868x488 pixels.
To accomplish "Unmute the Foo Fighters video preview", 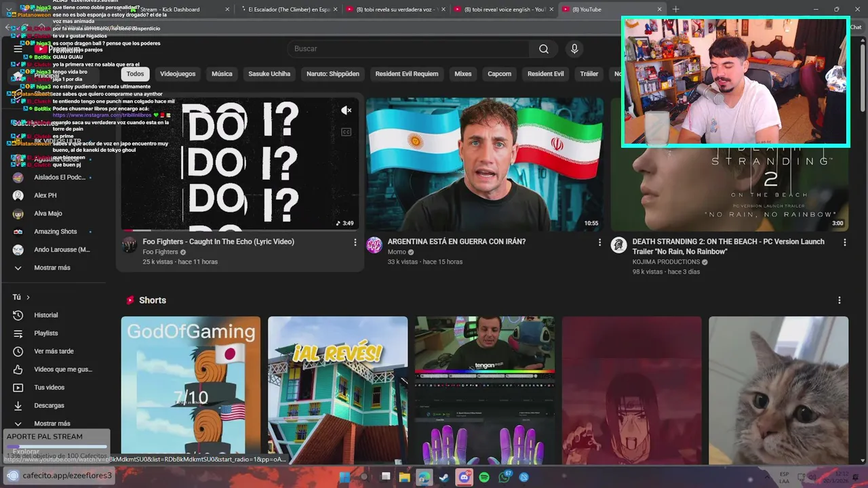I will pos(346,110).
